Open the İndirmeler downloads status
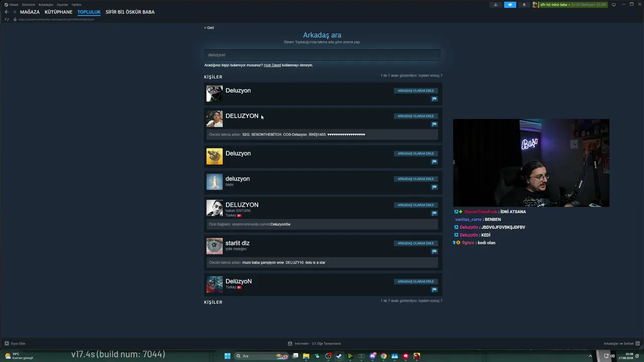The width and height of the screenshot is (644, 362). [314, 343]
